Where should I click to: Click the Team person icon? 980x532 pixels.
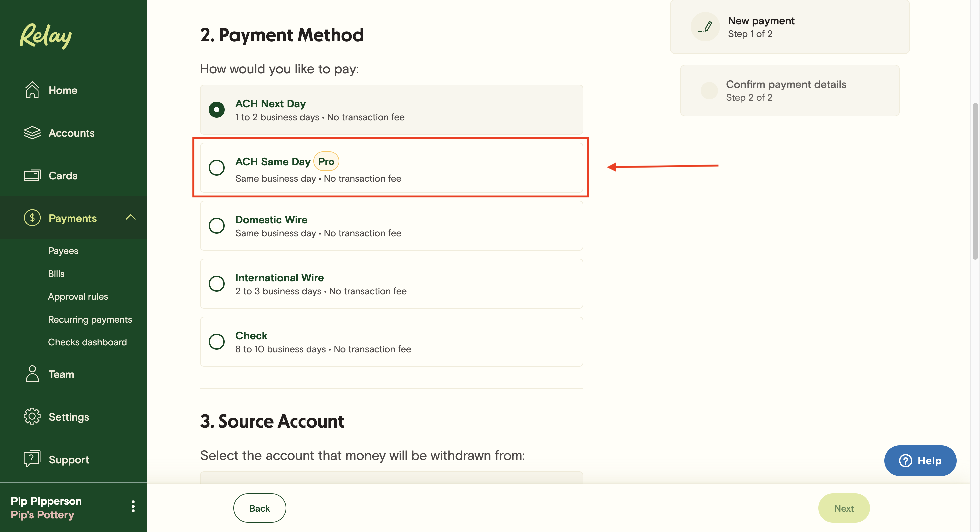[32, 374]
